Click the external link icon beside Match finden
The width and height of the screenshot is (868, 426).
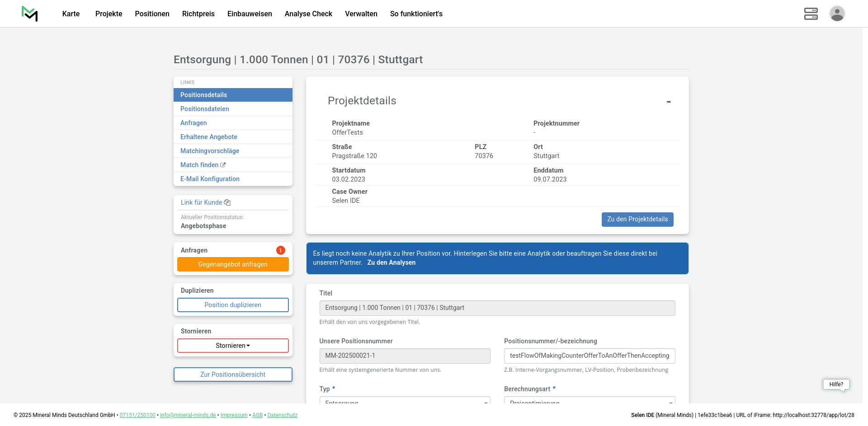tap(223, 165)
